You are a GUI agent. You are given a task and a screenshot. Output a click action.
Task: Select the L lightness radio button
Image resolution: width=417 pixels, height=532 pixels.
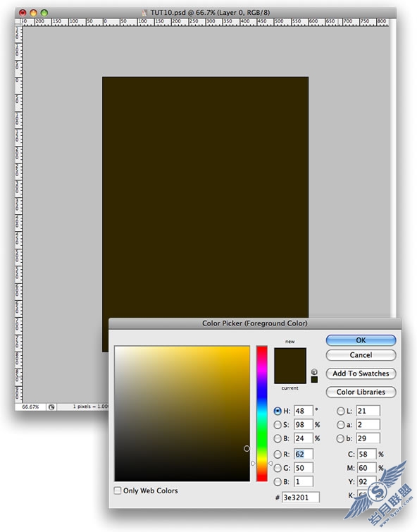(x=340, y=412)
